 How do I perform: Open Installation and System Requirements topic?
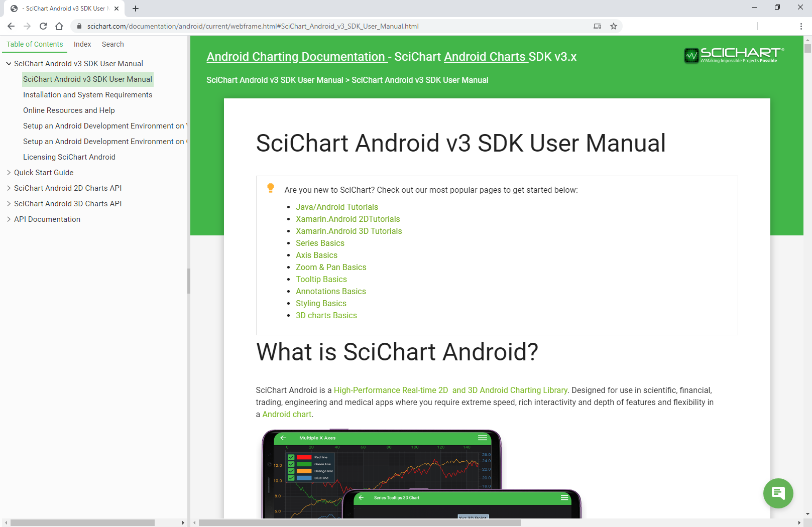pyautogui.click(x=87, y=95)
